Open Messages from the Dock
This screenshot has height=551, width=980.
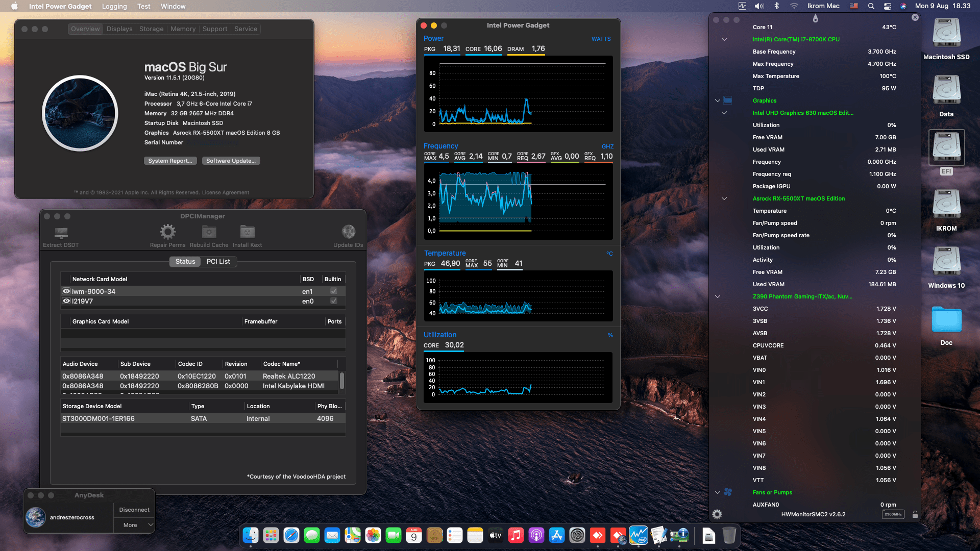[312, 535]
